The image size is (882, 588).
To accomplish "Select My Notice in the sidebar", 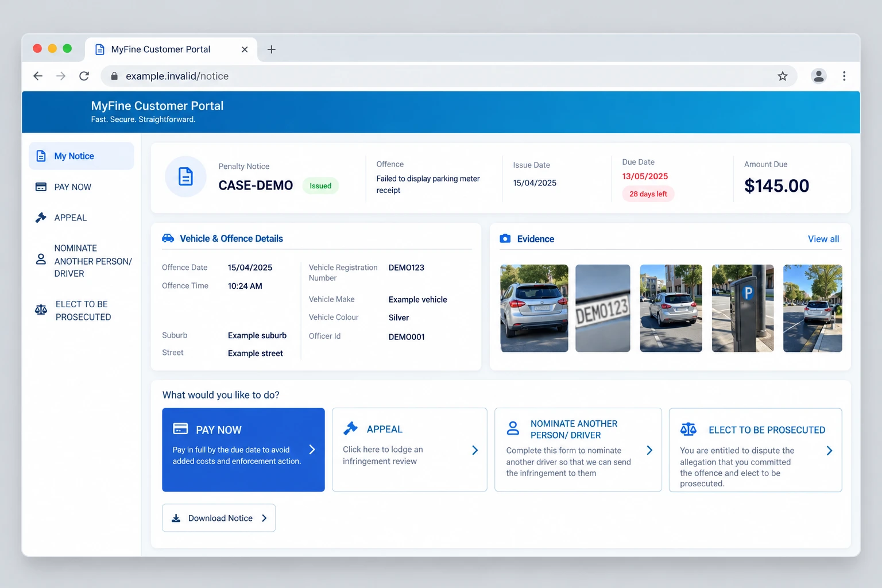I will point(82,156).
